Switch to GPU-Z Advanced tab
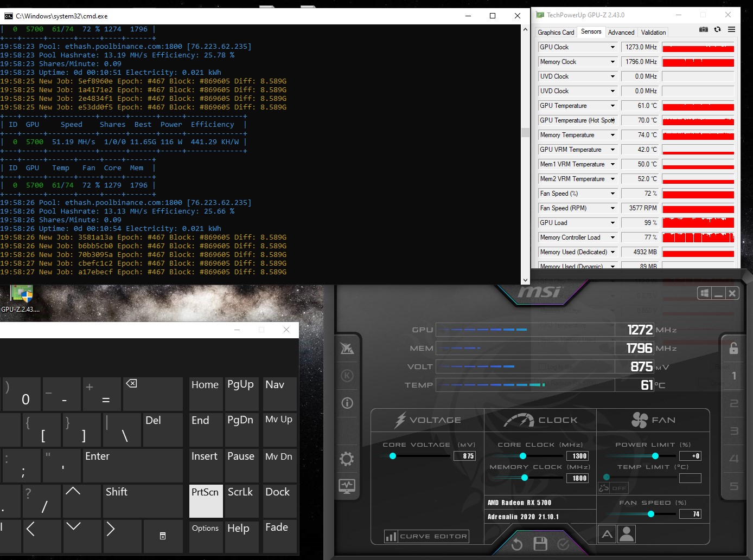753x560 pixels. (621, 33)
